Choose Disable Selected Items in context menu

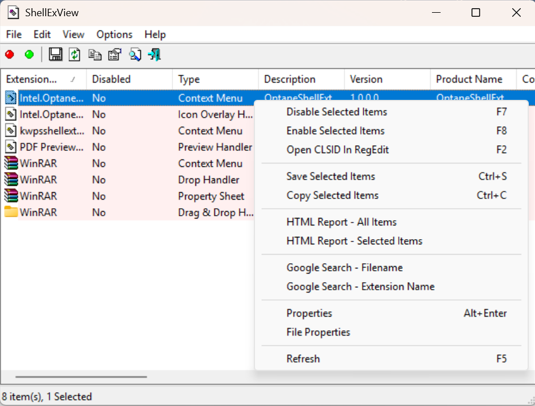pos(391,112)
